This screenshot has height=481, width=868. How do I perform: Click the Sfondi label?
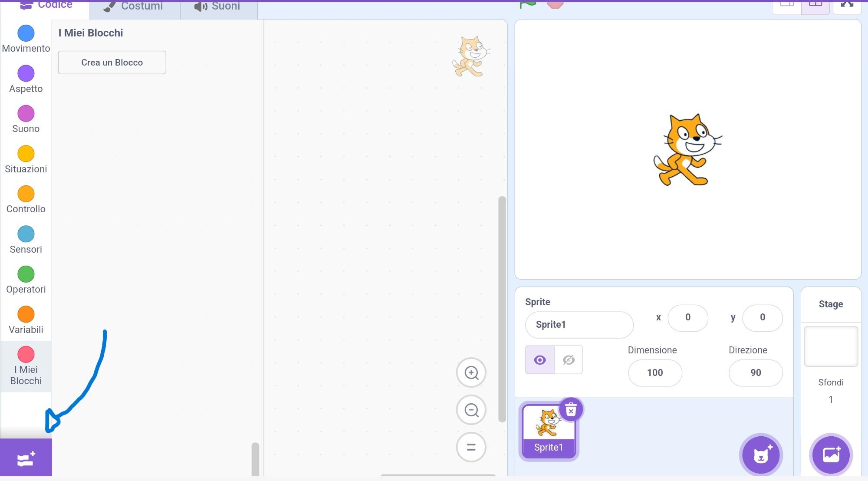tap(831, 382)
